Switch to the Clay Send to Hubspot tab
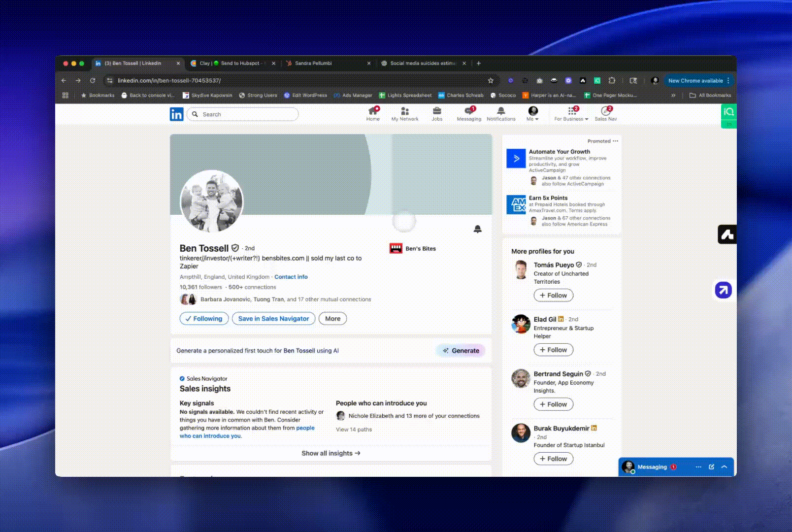 click(232, 63)
